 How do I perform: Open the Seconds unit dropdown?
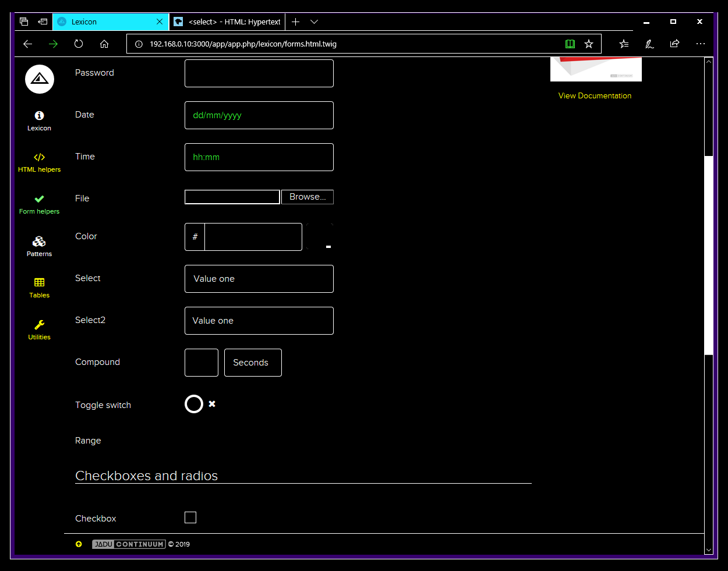[253, 363]
